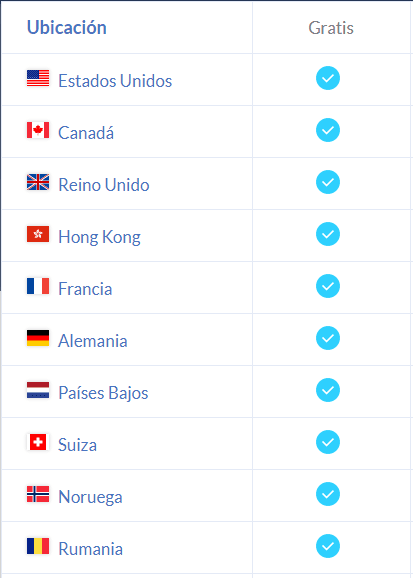Screen dimensions: 418x578
Task: Click the Gratis checkmark for Estados Unidos
Action: tap(328, 78)
